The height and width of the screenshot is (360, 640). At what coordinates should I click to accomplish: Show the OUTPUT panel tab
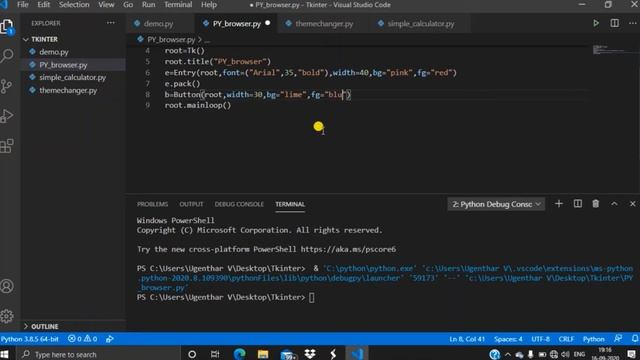coord(191,204)
